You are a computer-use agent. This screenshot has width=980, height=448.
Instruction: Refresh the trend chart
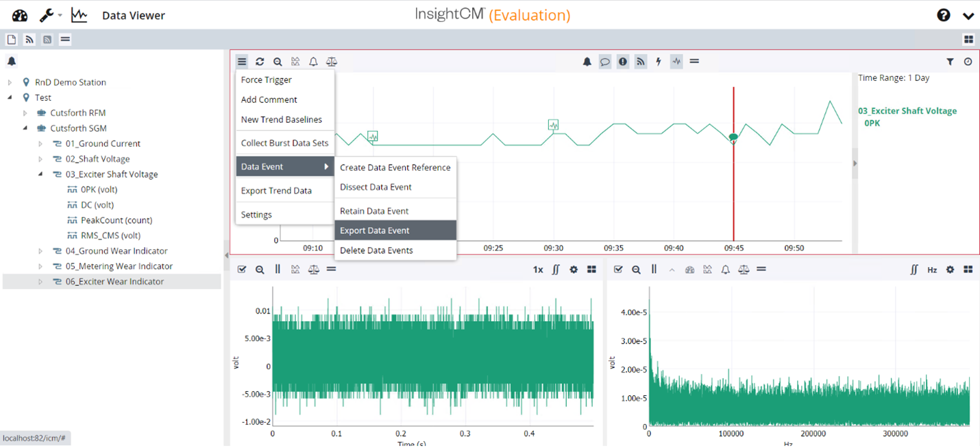coord(260,62)
